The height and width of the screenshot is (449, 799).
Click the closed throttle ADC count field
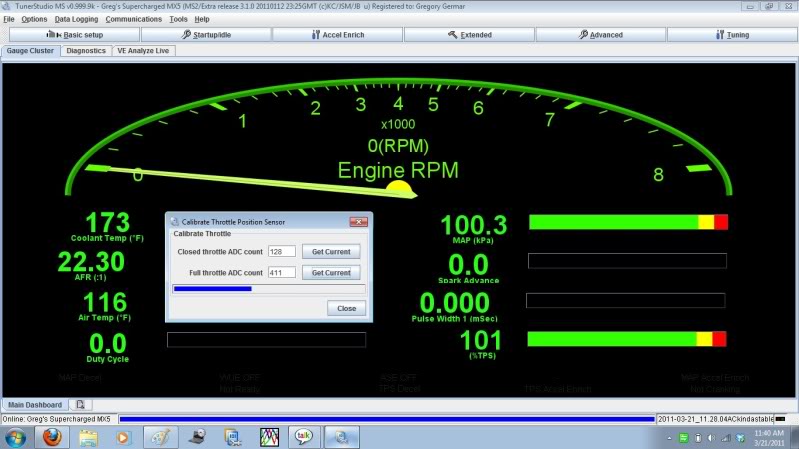click(282, 252)
